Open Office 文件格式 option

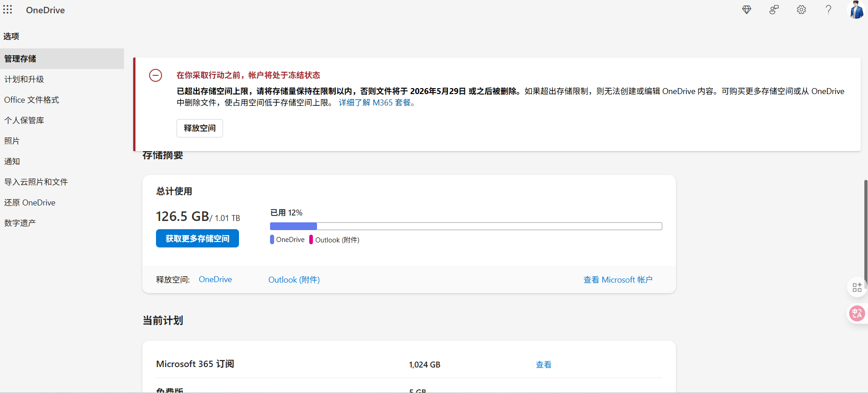[62, 100]
